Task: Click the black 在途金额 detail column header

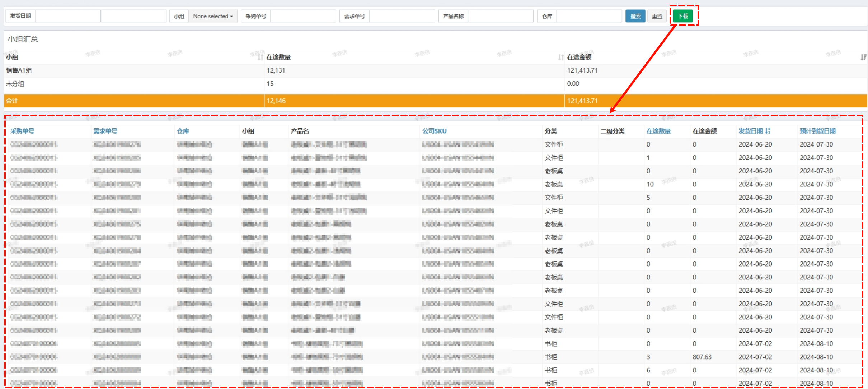Action: (x=704, y=131)
